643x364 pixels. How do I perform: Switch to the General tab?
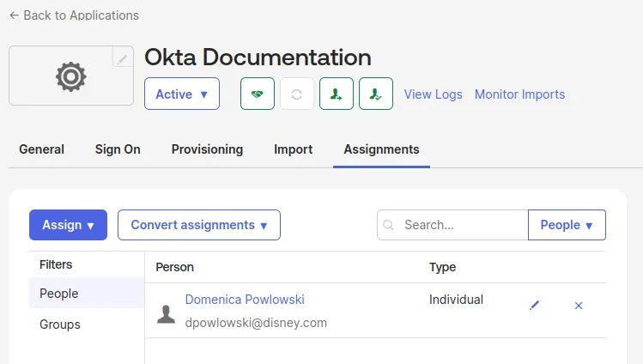click(x=41, y=149)
